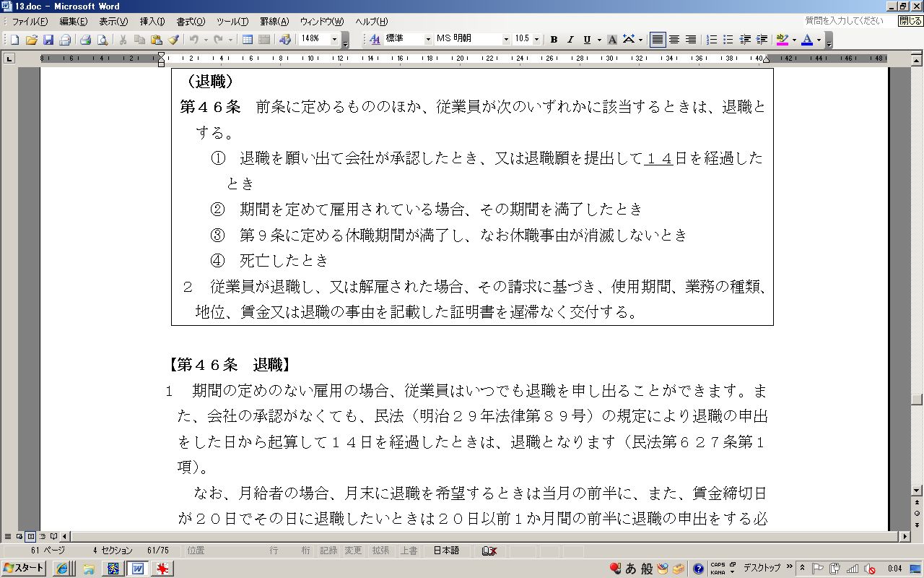Click spelling status book icon
Viewport: 924px width, 578px height.
tap(489, 551)
